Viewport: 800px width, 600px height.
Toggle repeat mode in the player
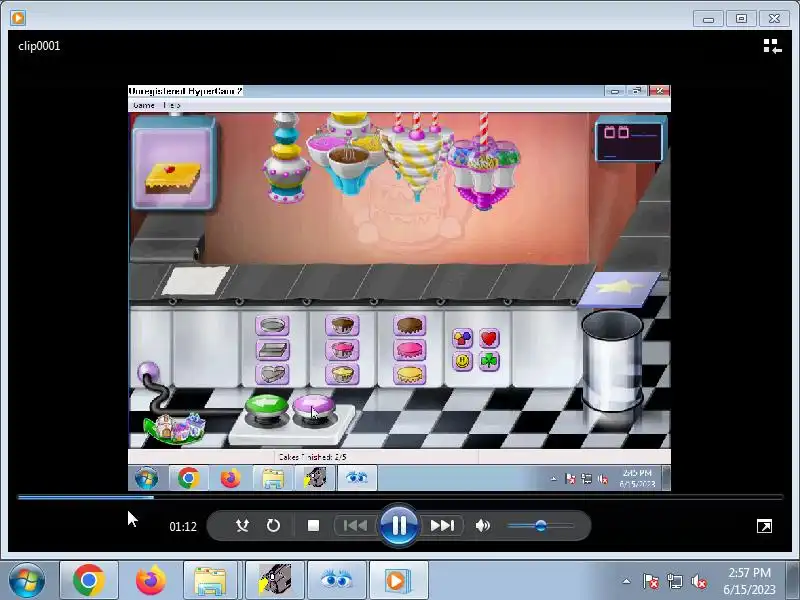coord(273,526)
